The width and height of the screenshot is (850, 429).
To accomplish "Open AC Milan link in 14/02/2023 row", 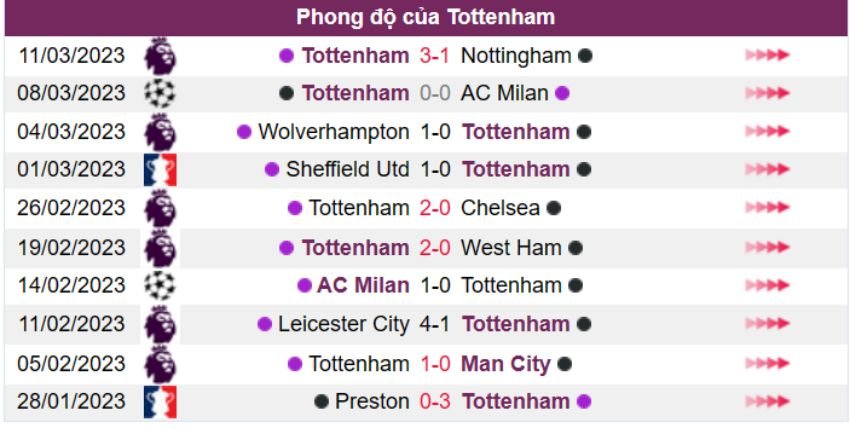I will click(x=363, y=286).
